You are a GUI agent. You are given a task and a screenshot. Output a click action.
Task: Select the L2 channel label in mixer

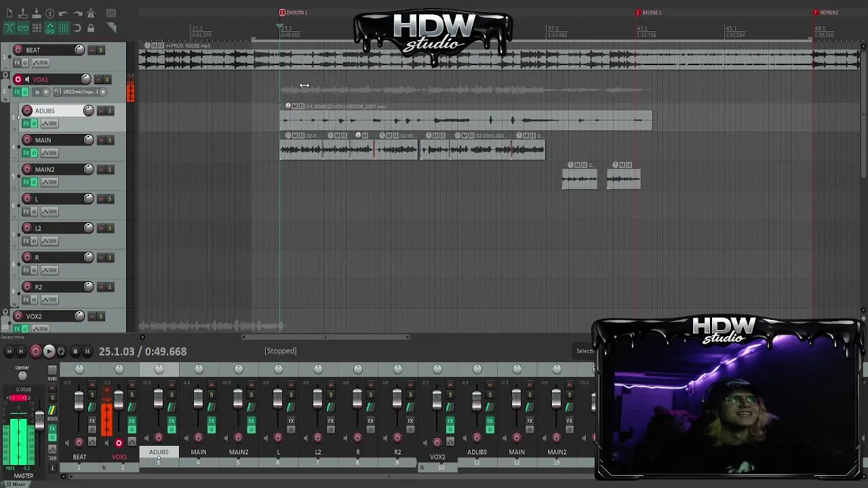coord(318,452)
